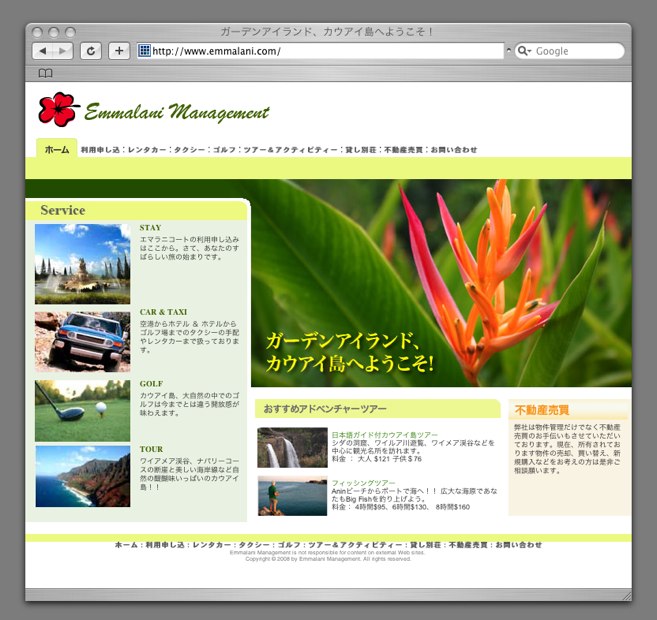Screen dimensions: 657x620
Task: Open 貸し別荘 in top navigation
Action: (x=361, y=150)
